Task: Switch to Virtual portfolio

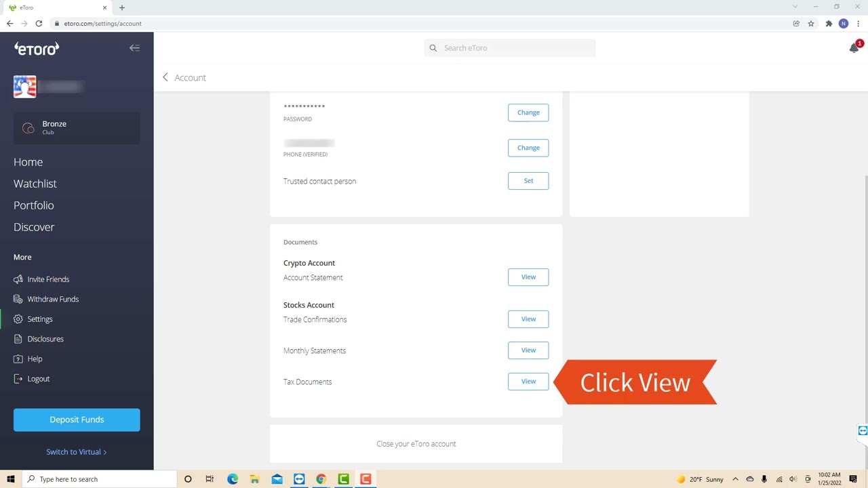Action: tap(77, 452)
